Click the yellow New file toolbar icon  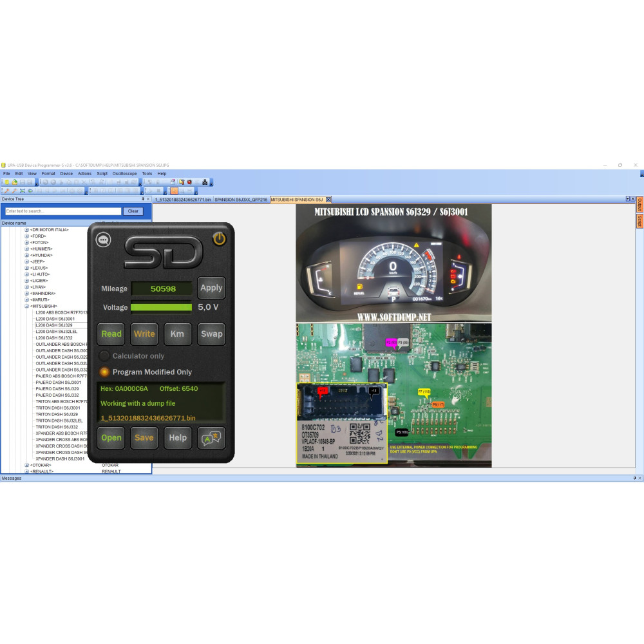coord(7,182)
